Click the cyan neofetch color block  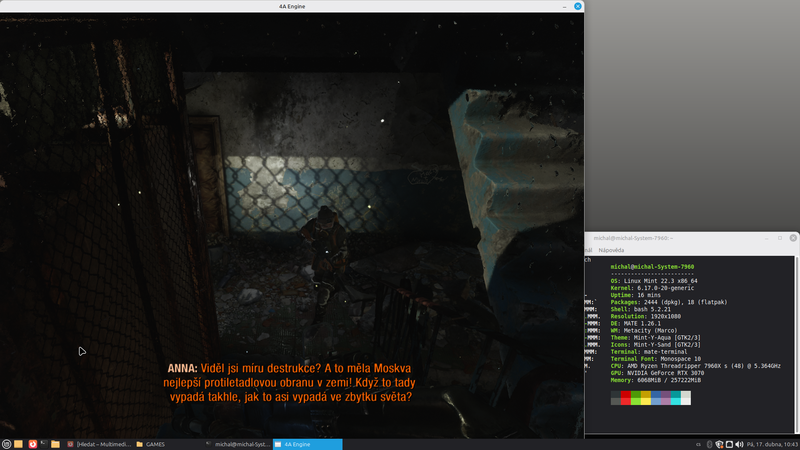point(676,398)
